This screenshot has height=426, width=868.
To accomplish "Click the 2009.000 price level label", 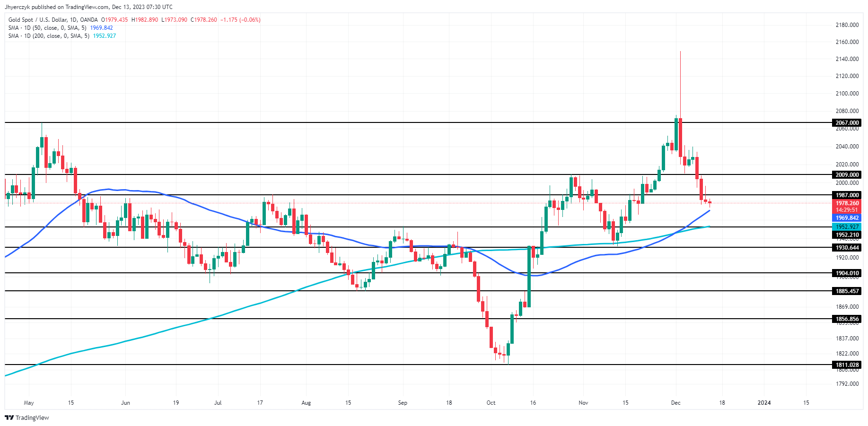I will 847,175.
